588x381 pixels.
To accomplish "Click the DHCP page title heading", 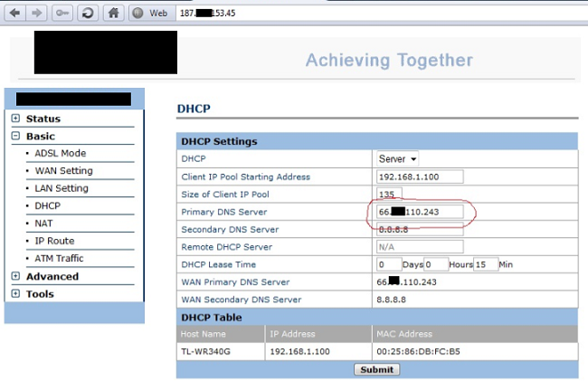I will click(x=194, y=109).
